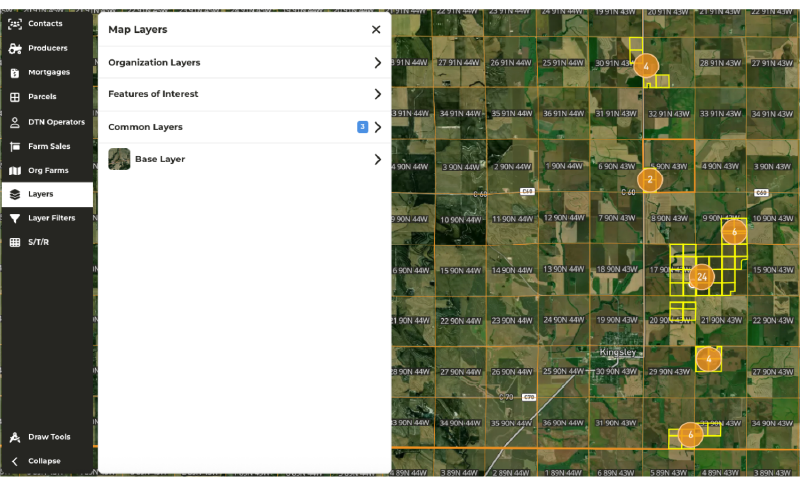Close the Map Layers panel
The height and width of the screenshot is (494, 801).
(x=376, y=30)
